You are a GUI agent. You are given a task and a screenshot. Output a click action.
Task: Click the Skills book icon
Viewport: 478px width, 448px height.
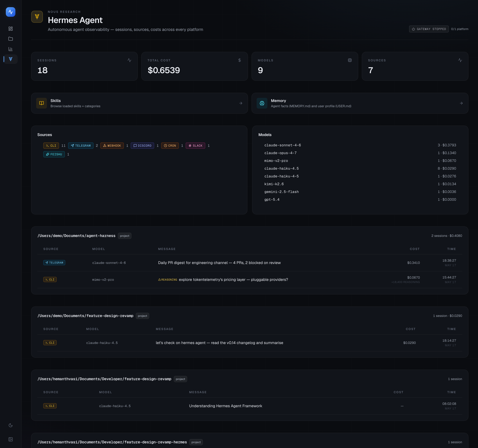tap(42, 103)
